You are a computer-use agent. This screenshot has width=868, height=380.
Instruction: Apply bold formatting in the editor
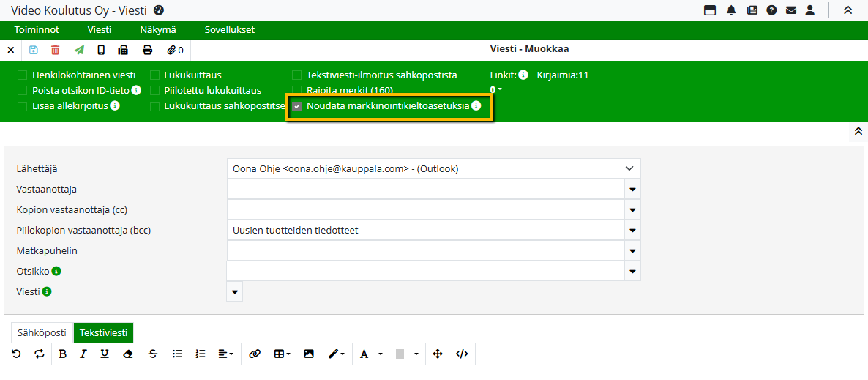point(62,354)
